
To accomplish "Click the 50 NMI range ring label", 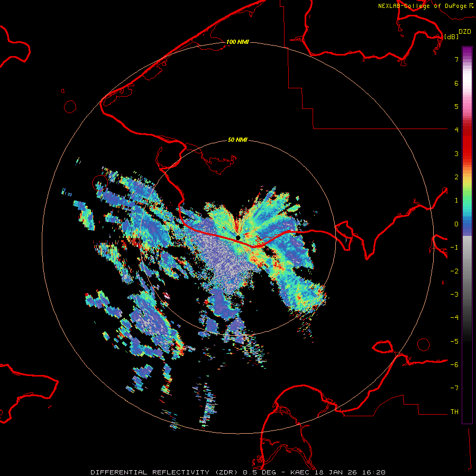I will [237, 140].
